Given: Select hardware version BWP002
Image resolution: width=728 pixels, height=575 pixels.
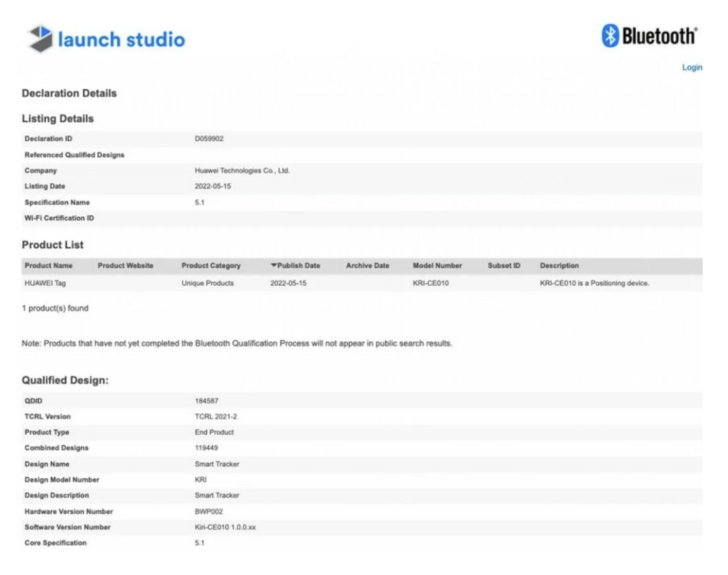Looking at the screenshot, I should tap(209, 512).
